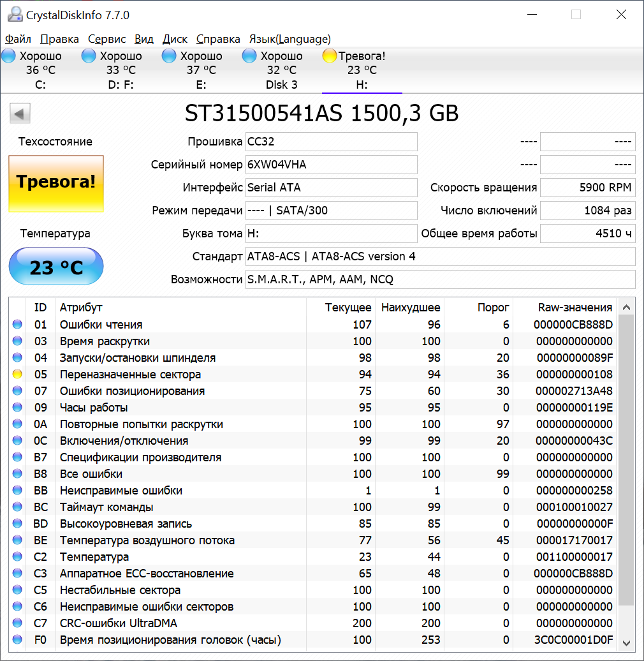Expand the Вид menu
The image size is (644, 661).
[144, 39]
